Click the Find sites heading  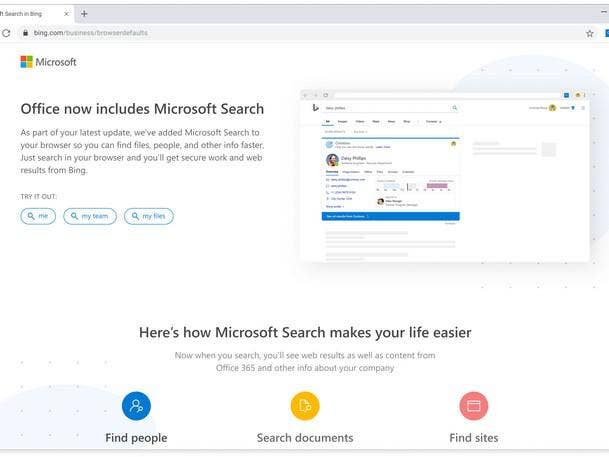(x=473, y=438)
